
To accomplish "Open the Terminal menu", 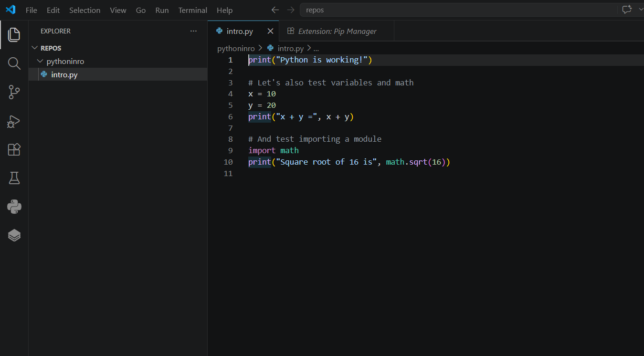I will (x=193, y=10).
